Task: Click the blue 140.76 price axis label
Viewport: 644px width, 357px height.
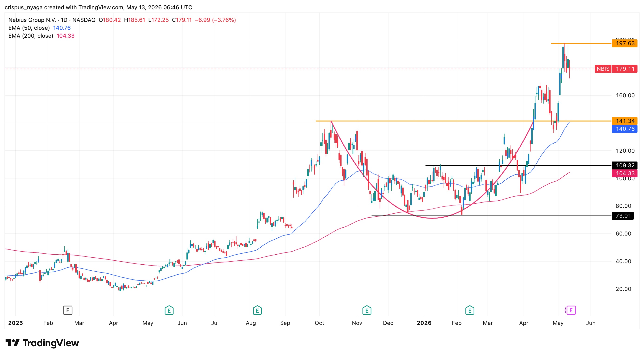Action: tap(625, 129)
